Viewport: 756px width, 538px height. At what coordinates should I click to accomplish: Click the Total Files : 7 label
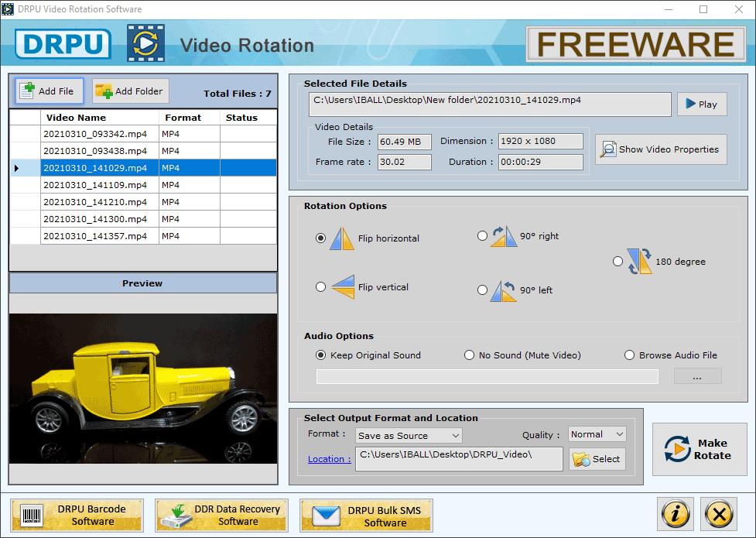click(238, 94)
